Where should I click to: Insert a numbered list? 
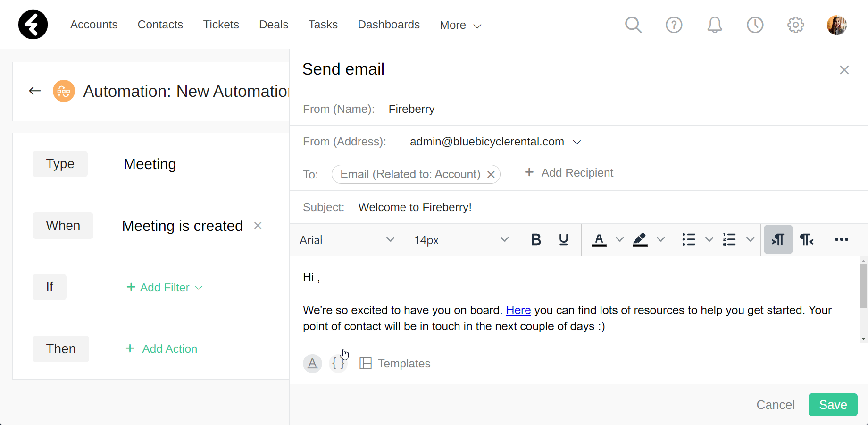[729, 240]
